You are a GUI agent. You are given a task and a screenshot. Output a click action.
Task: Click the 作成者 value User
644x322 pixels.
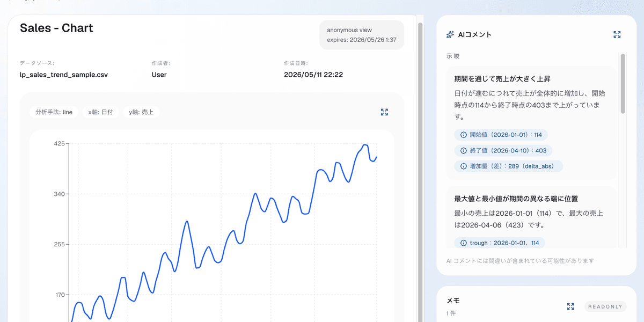coord(159,75)
